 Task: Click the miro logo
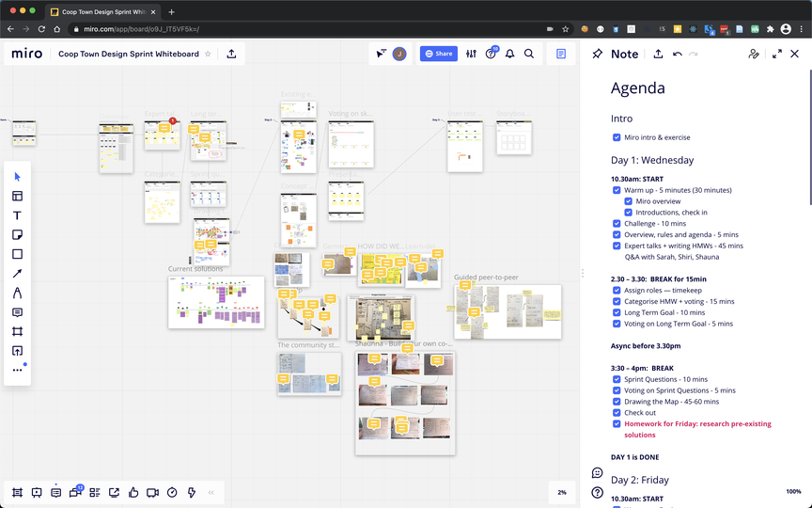click(27, 54)
